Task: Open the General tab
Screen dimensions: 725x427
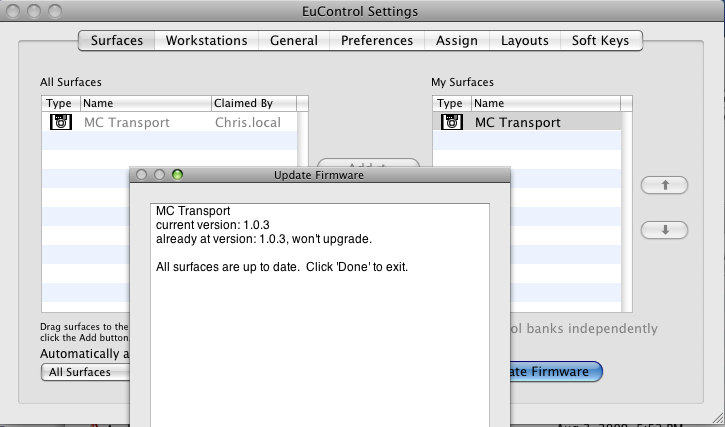Action: (294, 41)
